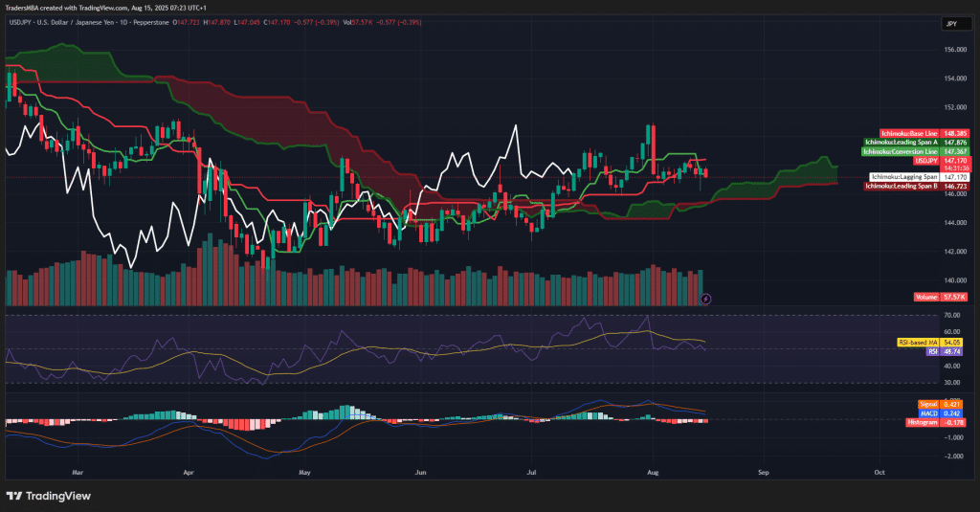Click the 156.000 price axis level

pos(954,50)
